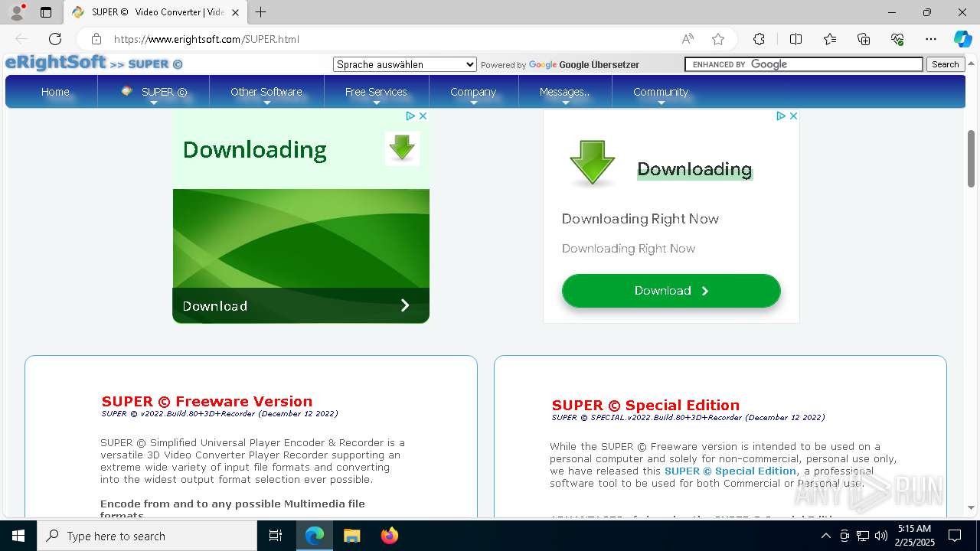The image size is (980, 551).
Task: Click the Google Übersetzer link
Action: point(599,65)
